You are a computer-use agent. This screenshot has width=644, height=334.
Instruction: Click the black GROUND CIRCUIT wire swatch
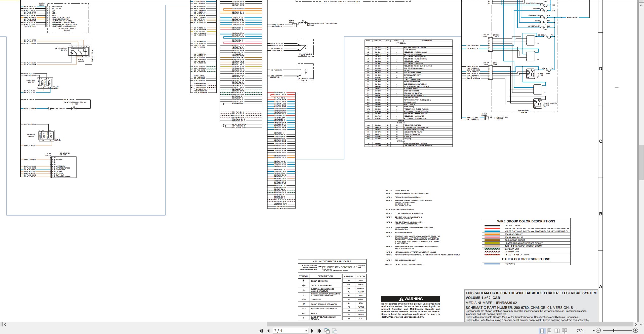click(492, 225)
